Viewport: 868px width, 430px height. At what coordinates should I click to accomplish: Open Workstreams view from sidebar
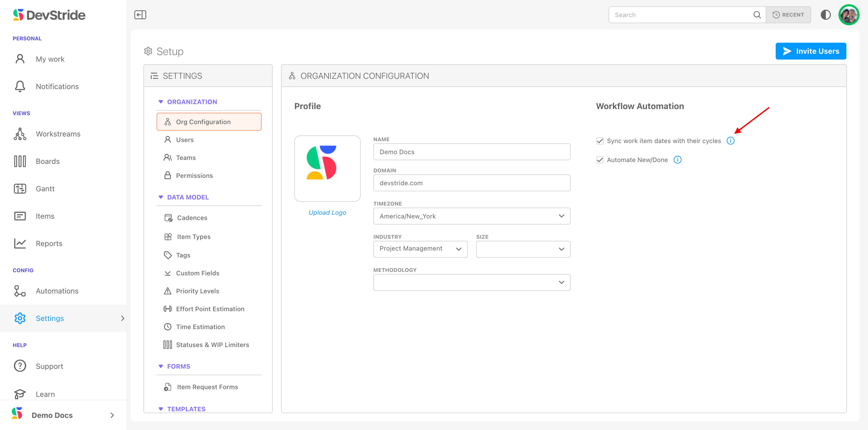tap(58, 134)
